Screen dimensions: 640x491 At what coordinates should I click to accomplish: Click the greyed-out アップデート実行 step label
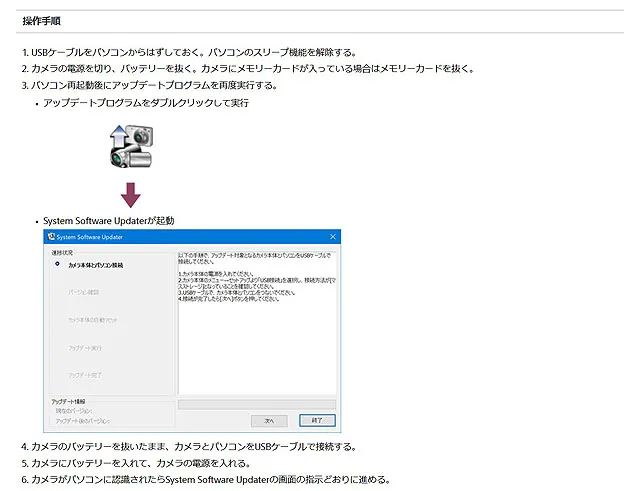(x=85, y=348)
